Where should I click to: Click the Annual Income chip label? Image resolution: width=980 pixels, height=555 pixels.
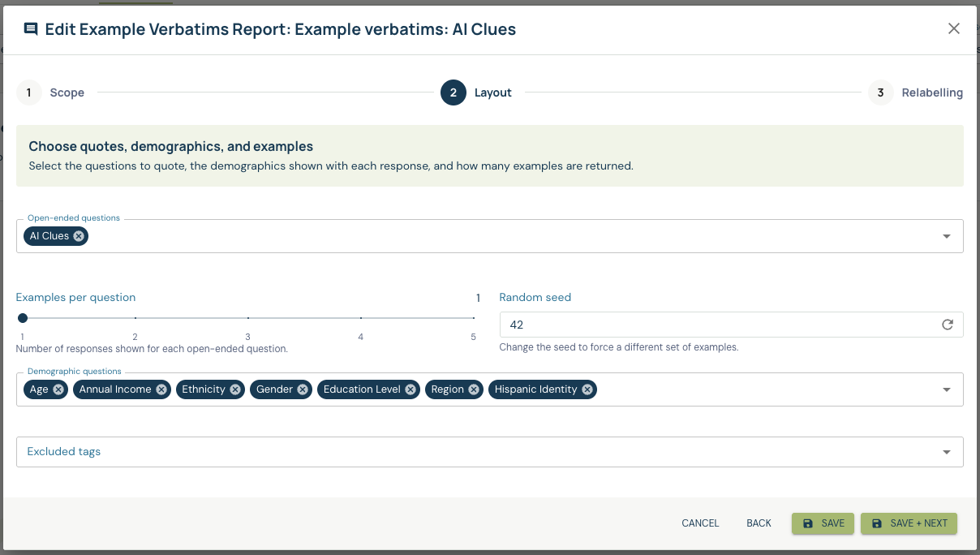tap(115, 389)
